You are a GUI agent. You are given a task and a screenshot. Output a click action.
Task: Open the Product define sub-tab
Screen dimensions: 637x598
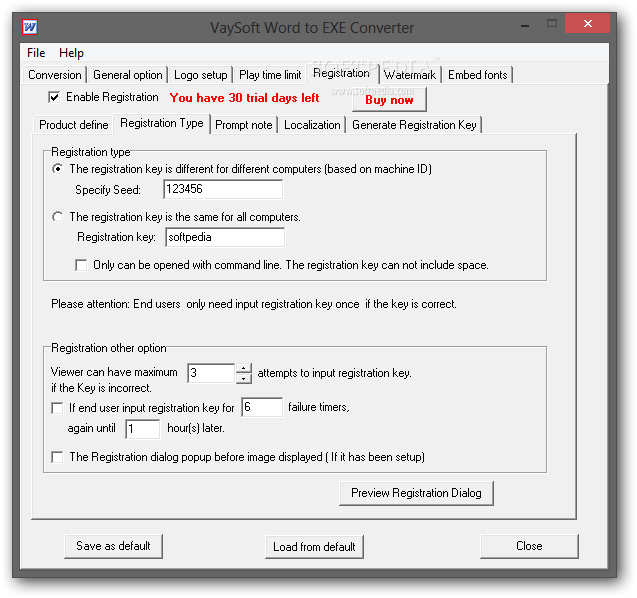click(x=74, y=125)
